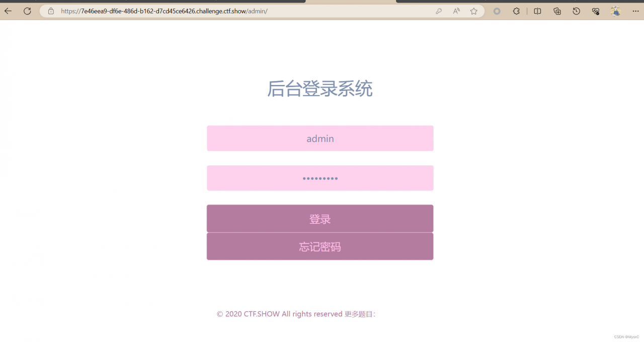
Task: Click the back navigation arrow
Action: (x=8, y=11)
